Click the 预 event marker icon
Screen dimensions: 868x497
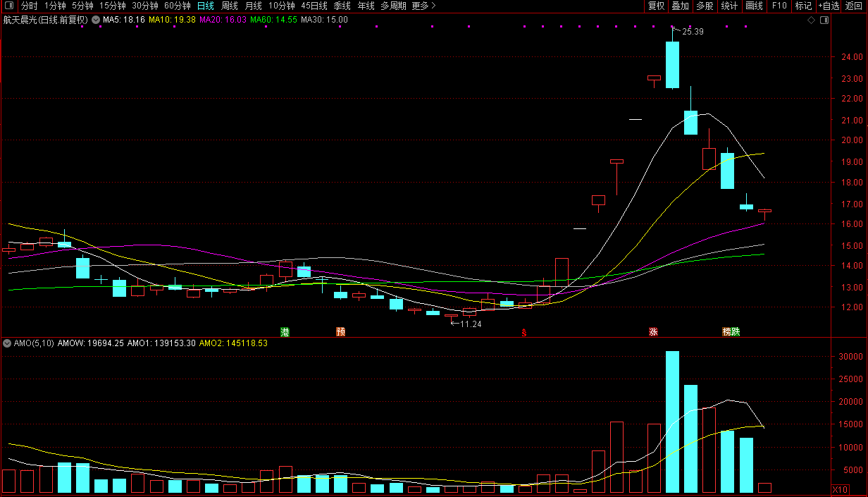[341, 332]
